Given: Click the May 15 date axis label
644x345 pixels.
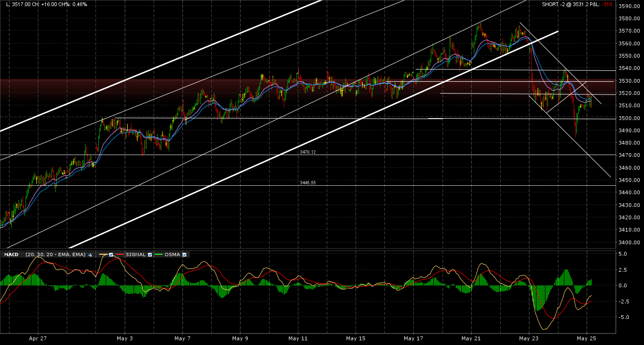Looking at the screenshot, I should [x=356, y=338].
